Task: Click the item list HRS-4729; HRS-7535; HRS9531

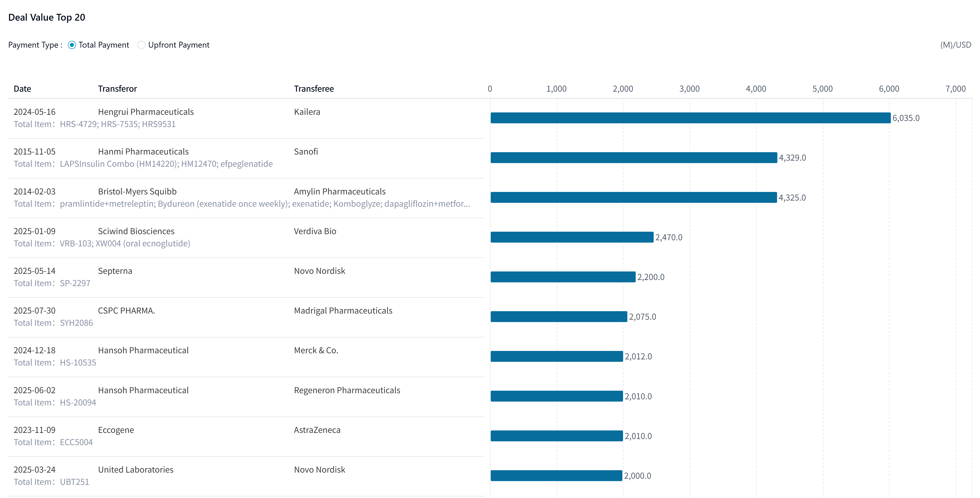Action: pos(118,124)
